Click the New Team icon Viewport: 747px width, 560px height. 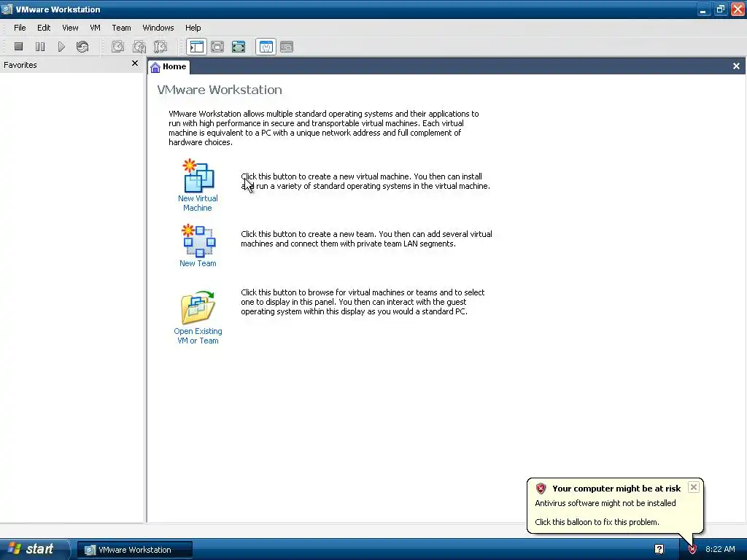pyautogui.click(x=198, y=241)
